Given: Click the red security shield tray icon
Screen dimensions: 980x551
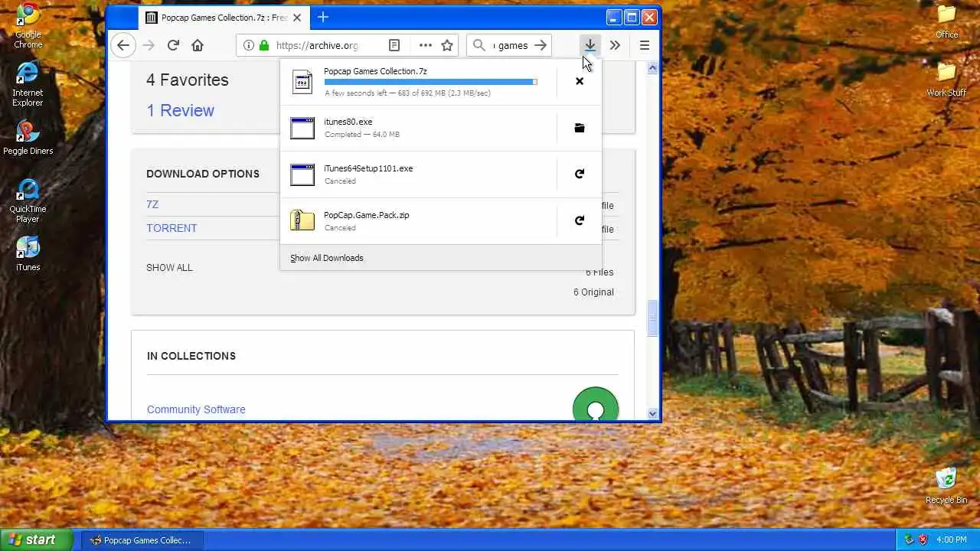Looking at the screenshot, I should [923, 540].
